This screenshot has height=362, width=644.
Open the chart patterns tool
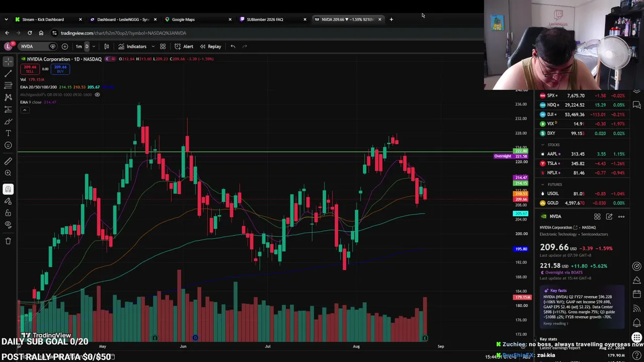pyautogui.click(x=8, y=97)
